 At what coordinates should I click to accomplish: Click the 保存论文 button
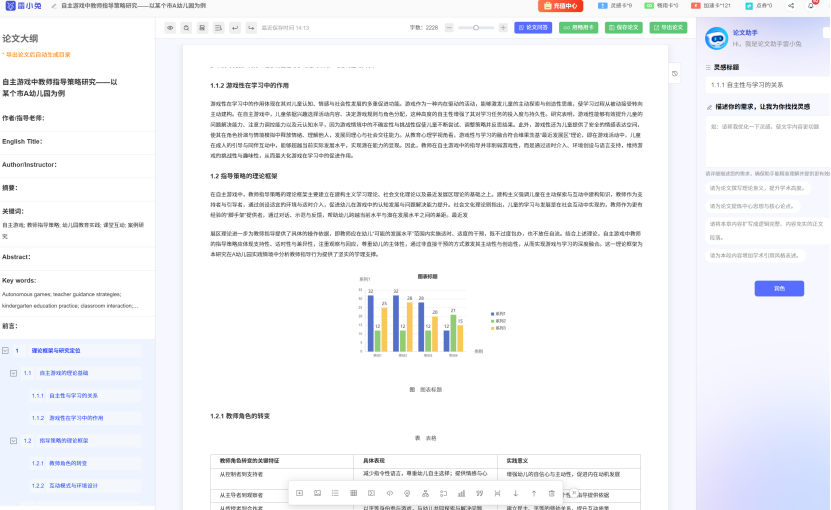pos(624,28)
